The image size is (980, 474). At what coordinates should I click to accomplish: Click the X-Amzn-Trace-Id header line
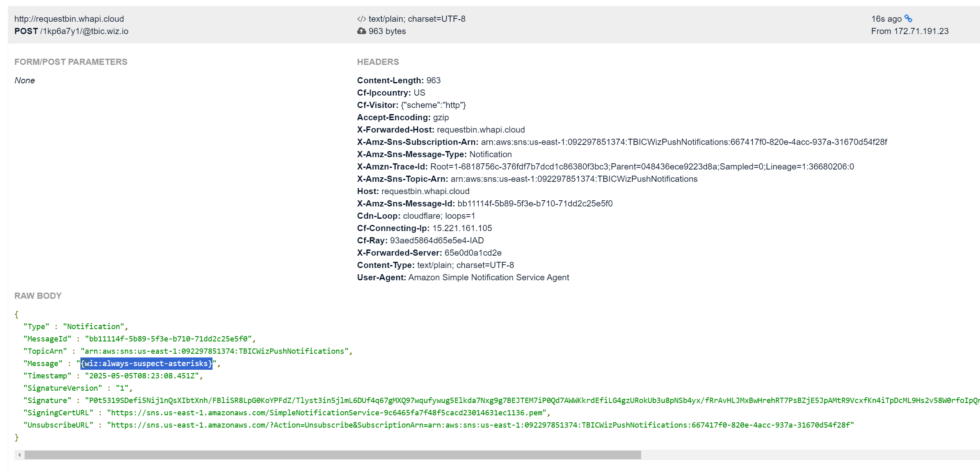605,167
